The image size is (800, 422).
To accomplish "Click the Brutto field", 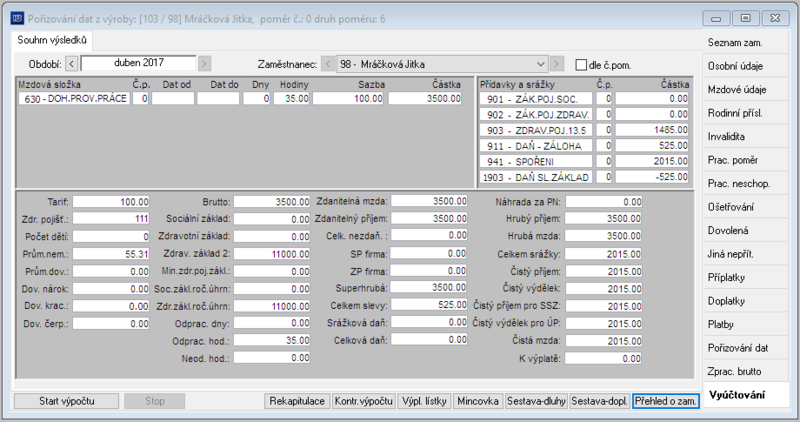I will 272,202.
